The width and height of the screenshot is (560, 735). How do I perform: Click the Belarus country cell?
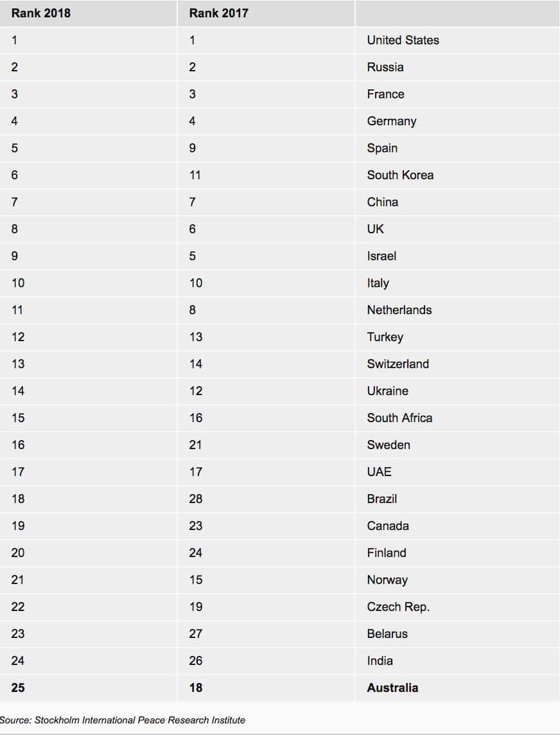tap(387, 633)
